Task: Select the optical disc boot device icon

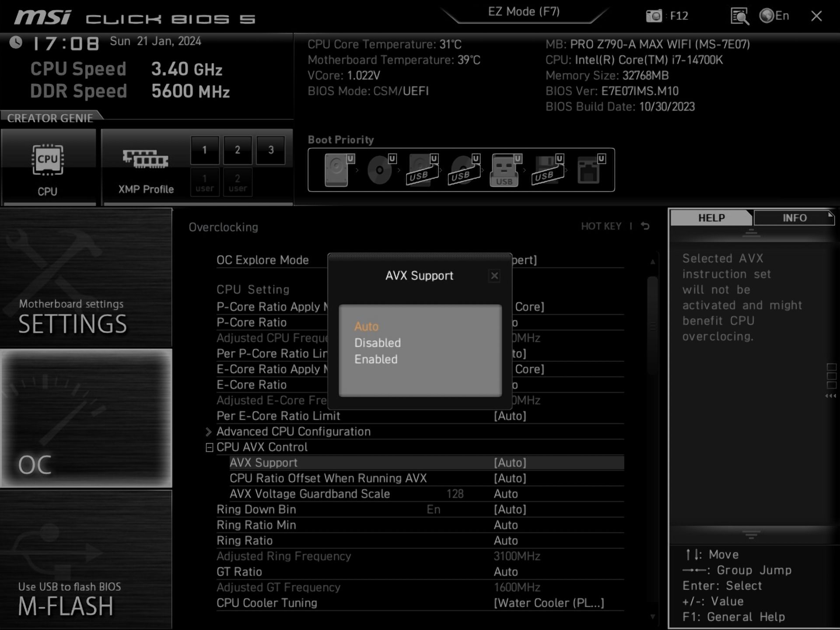Action: tap(380, 170)
